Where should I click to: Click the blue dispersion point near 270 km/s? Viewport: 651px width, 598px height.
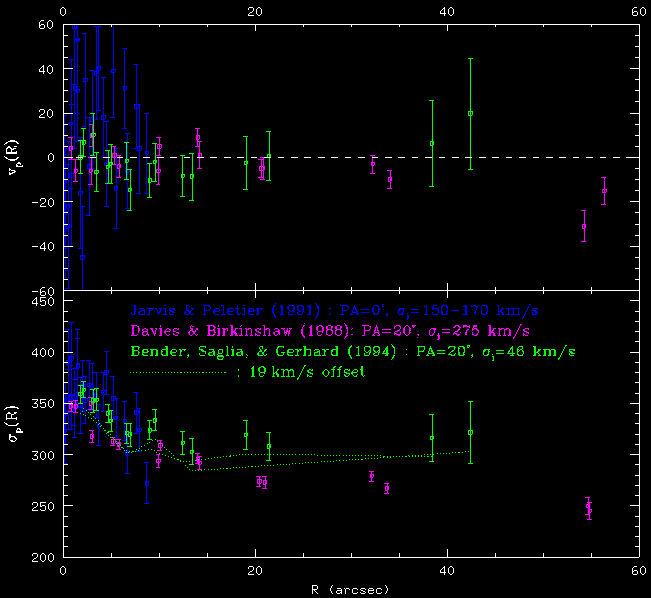[x=147, y=483]
